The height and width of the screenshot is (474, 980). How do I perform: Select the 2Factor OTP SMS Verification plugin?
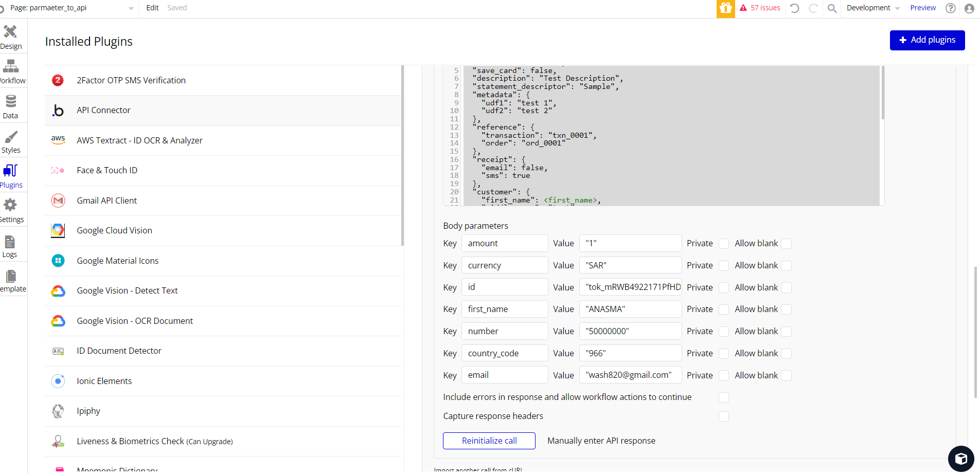223,80
